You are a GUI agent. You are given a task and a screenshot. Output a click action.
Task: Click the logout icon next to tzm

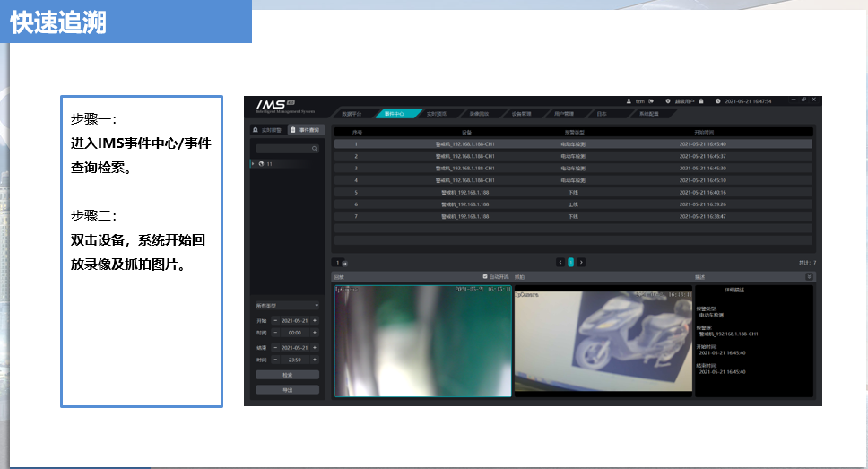click(x=651, y=101)
